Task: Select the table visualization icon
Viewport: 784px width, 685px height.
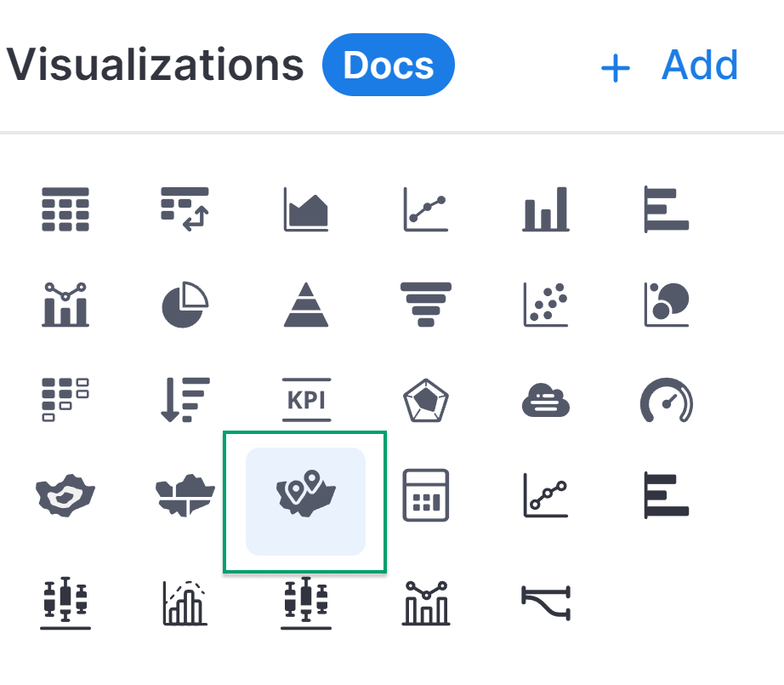Action: coord(65,209)
